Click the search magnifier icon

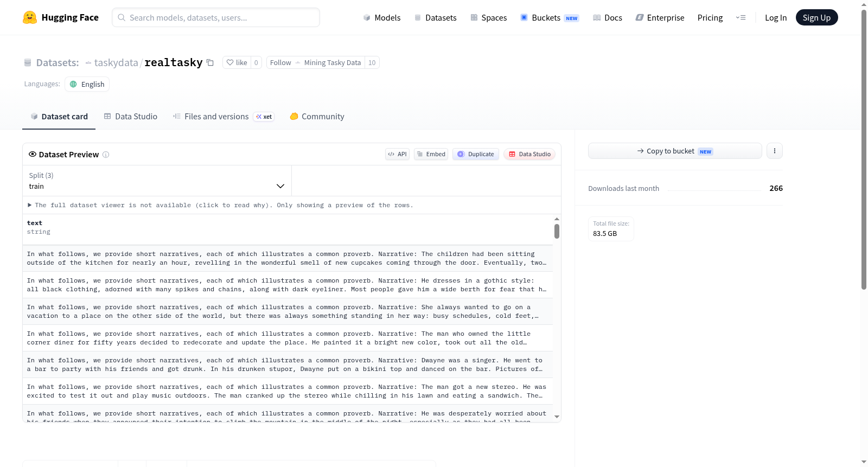[122, 17]
